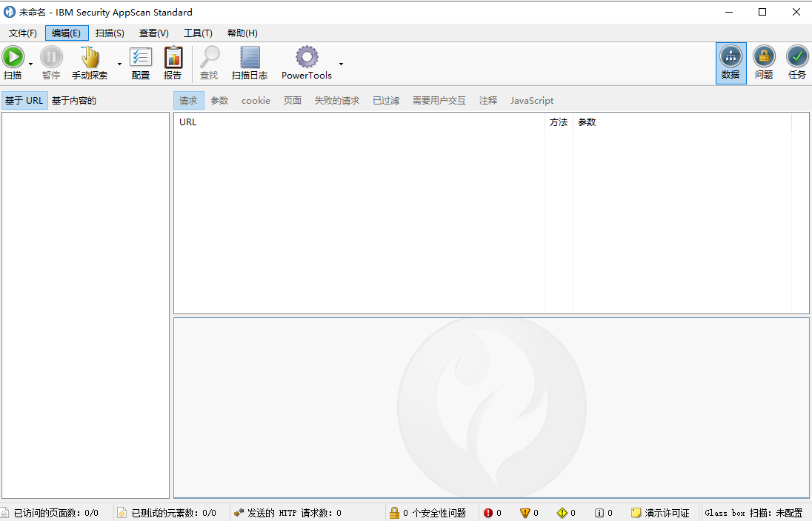Click the 演示许可证 license icon

coord(636,513)
